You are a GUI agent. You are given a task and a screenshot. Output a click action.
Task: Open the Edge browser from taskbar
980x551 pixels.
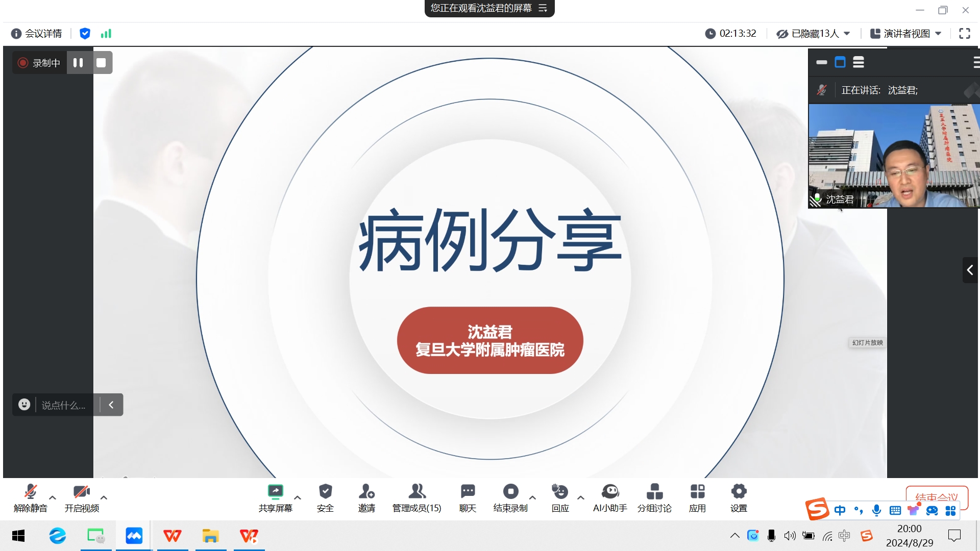57,536
